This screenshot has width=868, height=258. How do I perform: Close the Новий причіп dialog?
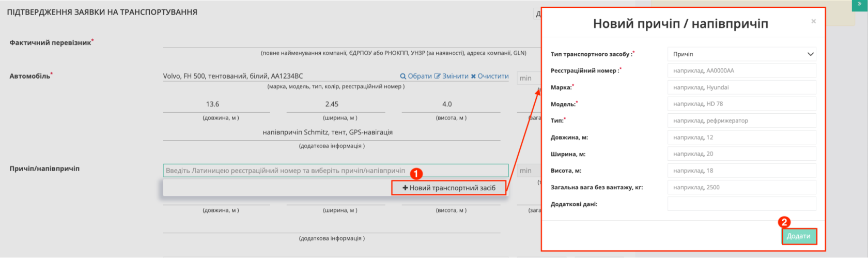click(813, 21)
